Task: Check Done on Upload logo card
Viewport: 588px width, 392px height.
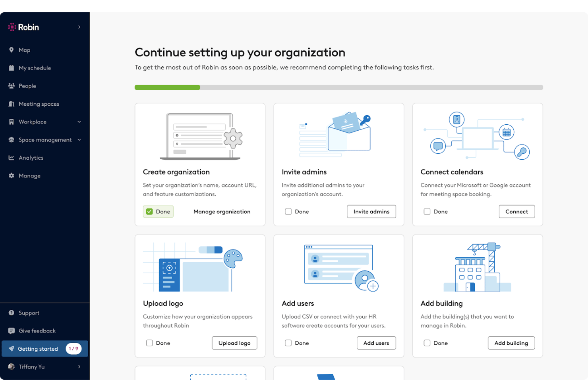Action: (149, 343)
